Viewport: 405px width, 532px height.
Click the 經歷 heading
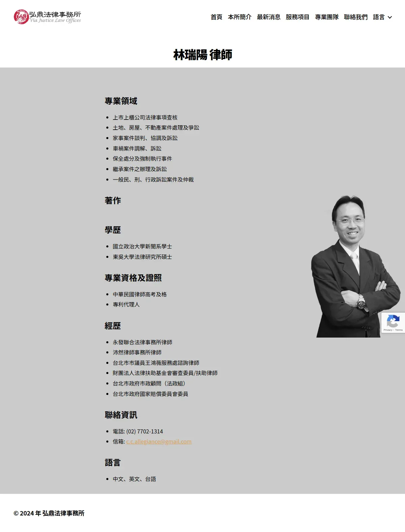(x=113, y=326)
